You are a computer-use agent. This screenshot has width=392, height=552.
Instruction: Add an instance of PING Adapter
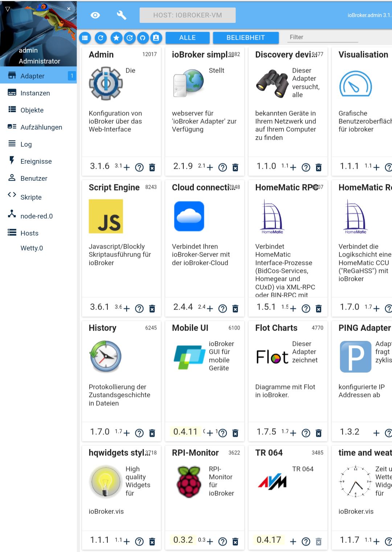pos(376,433)
